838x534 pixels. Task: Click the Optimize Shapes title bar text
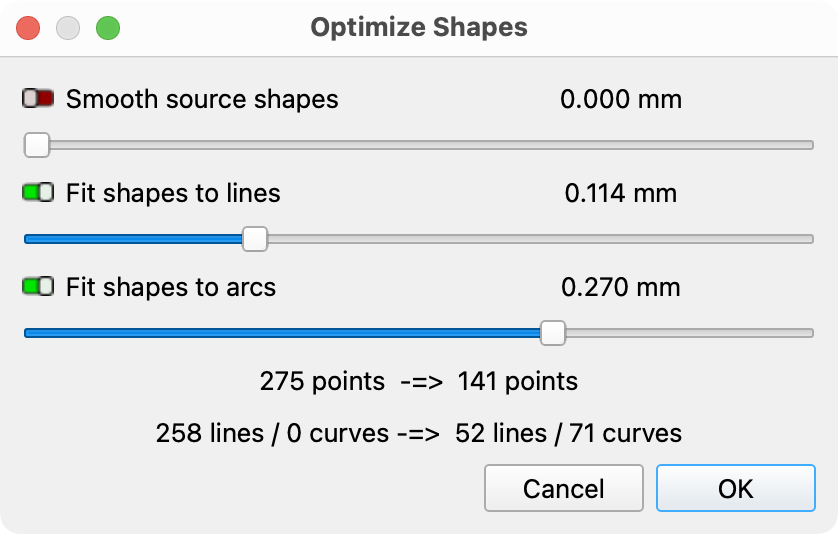click(418, 27)
